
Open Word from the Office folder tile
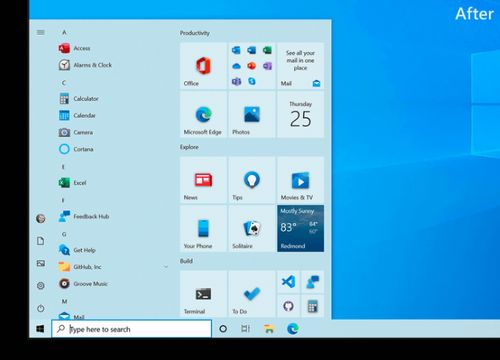[252, 50]
